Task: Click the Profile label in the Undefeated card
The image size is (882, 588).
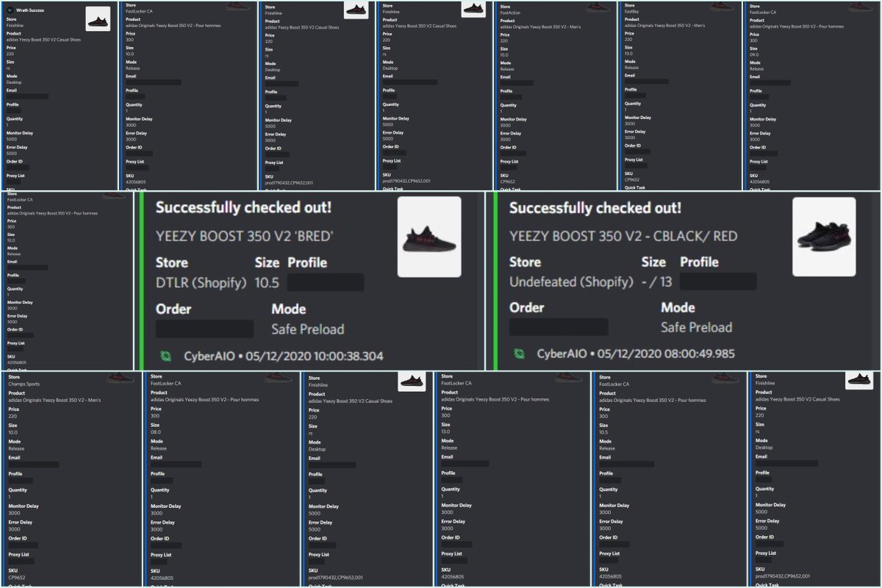Action: [x=699, y=262]
